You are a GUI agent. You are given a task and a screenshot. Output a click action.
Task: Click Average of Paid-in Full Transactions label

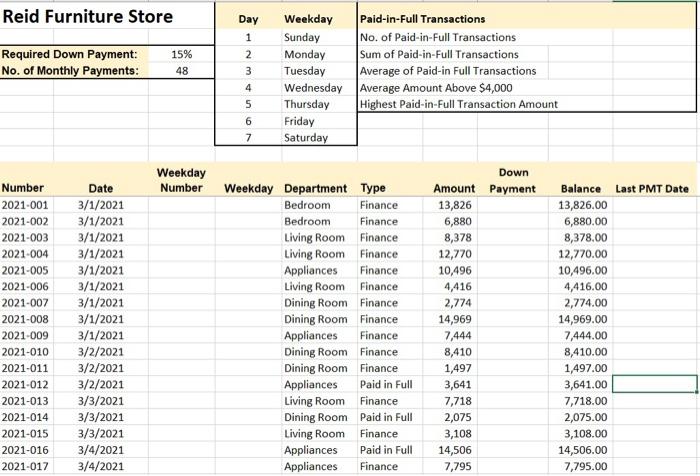click(448, 71)
